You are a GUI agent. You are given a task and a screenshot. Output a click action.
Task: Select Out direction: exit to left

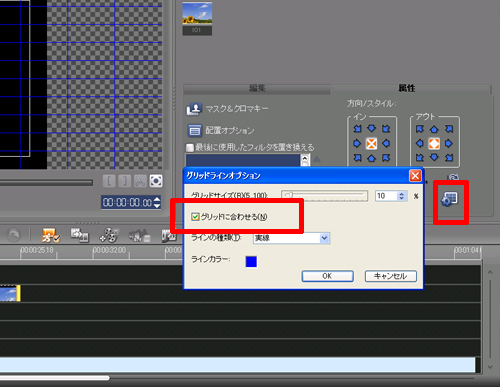(x=420, y=143)
